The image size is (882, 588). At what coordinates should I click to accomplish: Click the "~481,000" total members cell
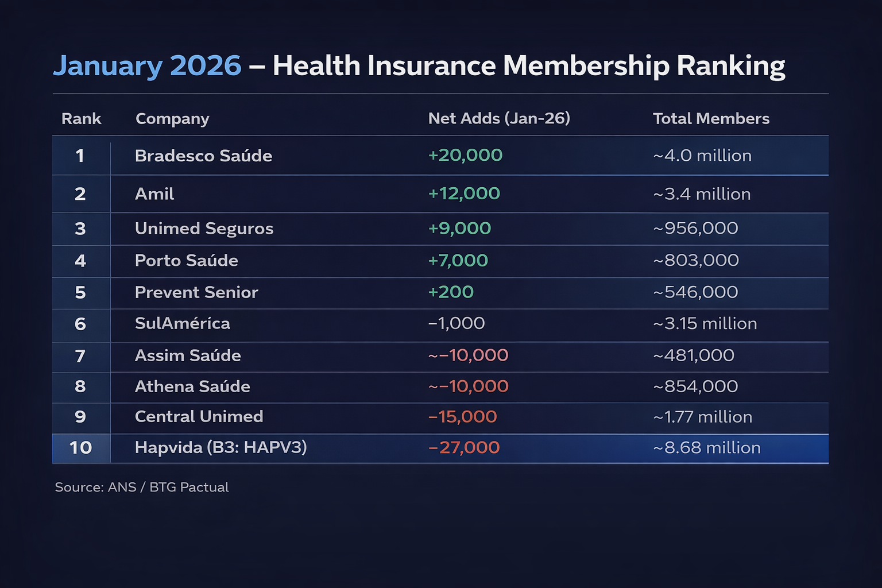(x=694, y=355)
